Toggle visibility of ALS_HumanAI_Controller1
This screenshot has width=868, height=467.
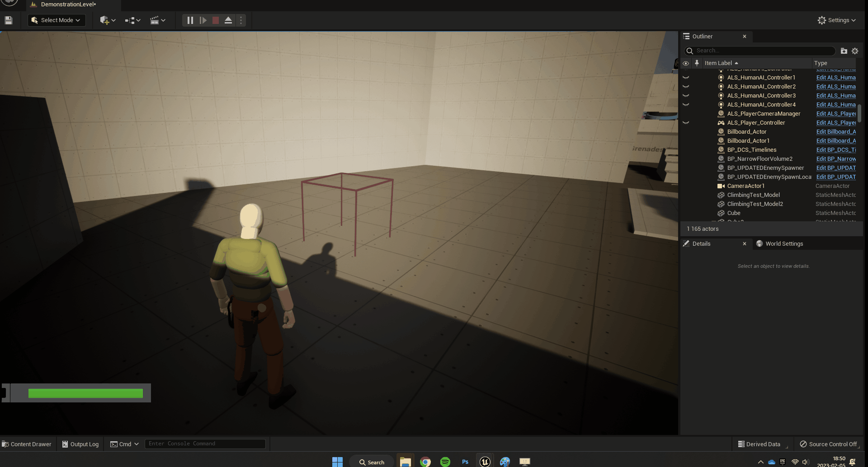[686, 78]
